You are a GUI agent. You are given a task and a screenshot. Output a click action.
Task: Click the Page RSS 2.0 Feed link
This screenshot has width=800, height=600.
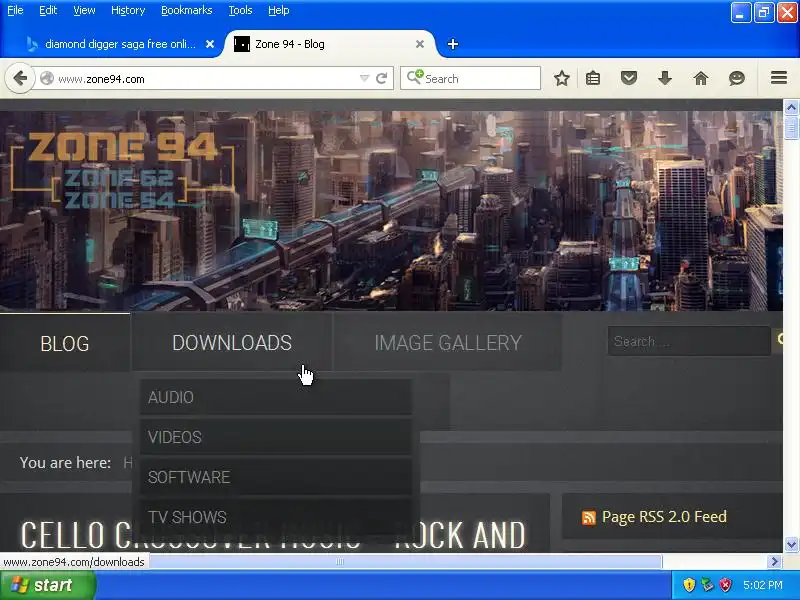pos(664,517)
